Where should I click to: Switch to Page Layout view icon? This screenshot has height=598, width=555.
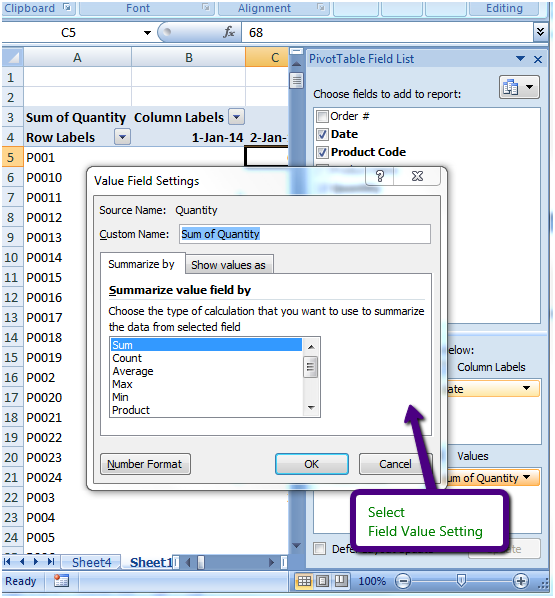pos(322,581)
